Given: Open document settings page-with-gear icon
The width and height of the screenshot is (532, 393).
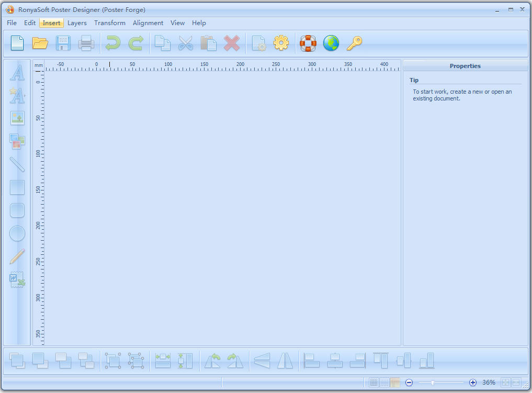Looking at the screenshot, I should tap(259, 43).
